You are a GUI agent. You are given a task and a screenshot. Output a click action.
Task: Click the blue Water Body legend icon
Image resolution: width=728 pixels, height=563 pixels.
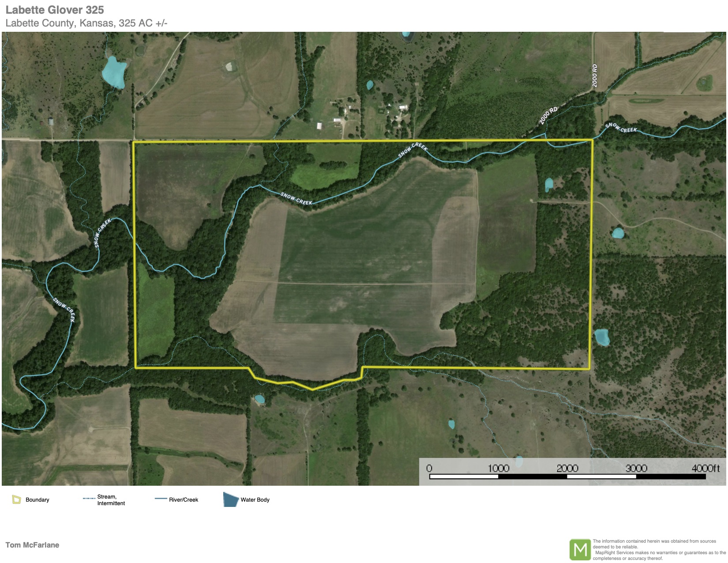[230, 499]
